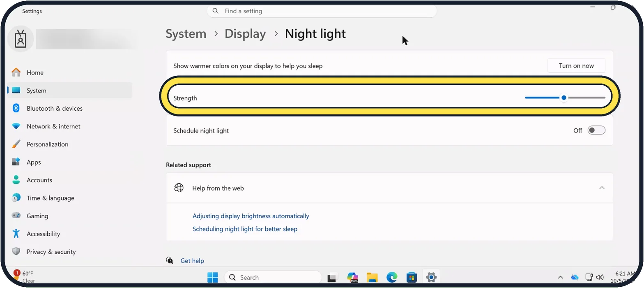Launch Microsoft Edge from the taskbar

[x=392, y=278]
